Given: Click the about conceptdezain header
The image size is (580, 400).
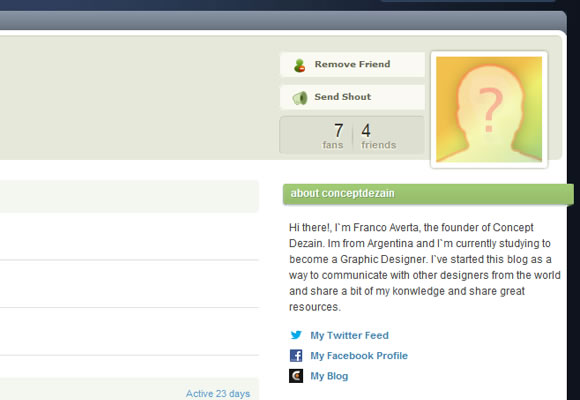Looking at the screenshot, I should tap(428, 194).
